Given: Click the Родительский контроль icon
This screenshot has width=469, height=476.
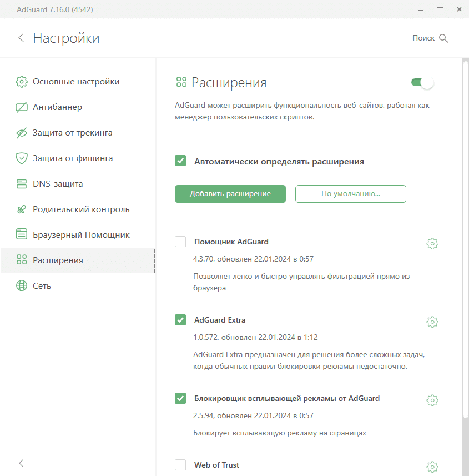Looking at the screenshot, I should click(22, 209).
